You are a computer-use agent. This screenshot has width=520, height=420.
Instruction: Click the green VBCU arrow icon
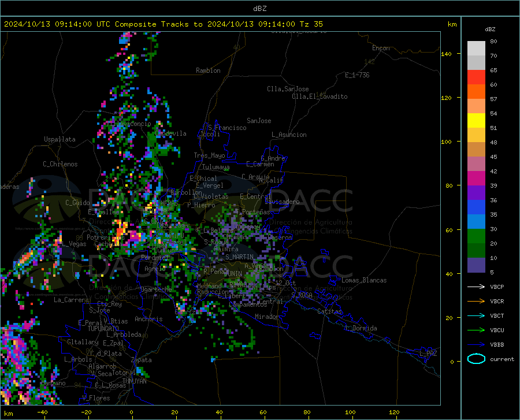pos(476,330)
